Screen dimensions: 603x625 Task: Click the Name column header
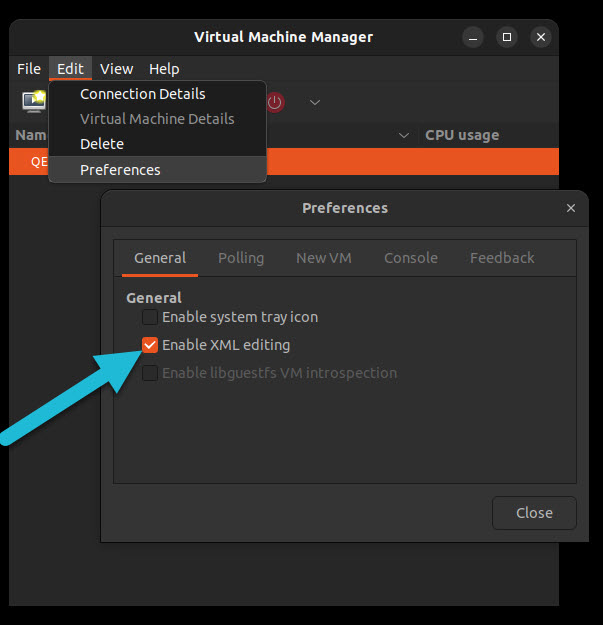click(x=31, y=136)
